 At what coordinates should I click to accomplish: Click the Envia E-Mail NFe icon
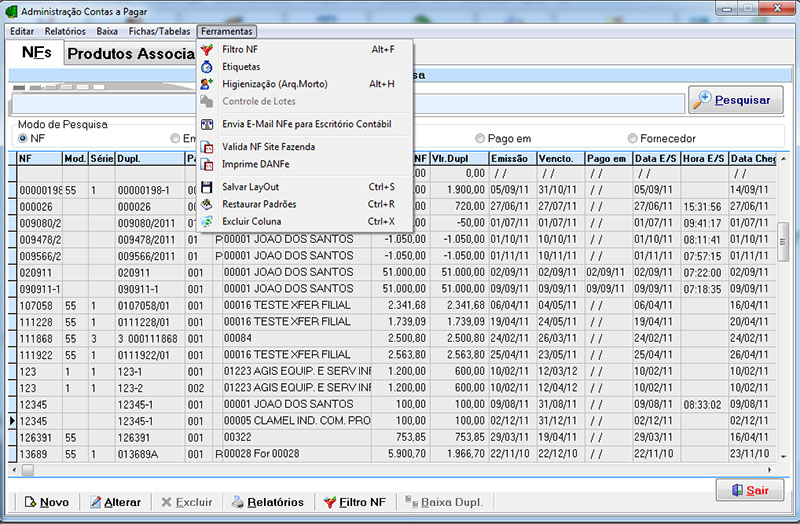click(x=207, y=124)
